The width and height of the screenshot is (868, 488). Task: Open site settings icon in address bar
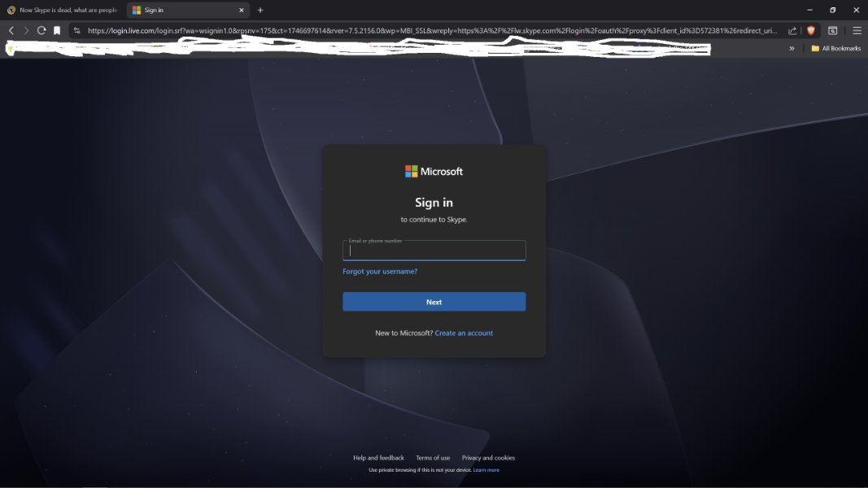(77, 30)
